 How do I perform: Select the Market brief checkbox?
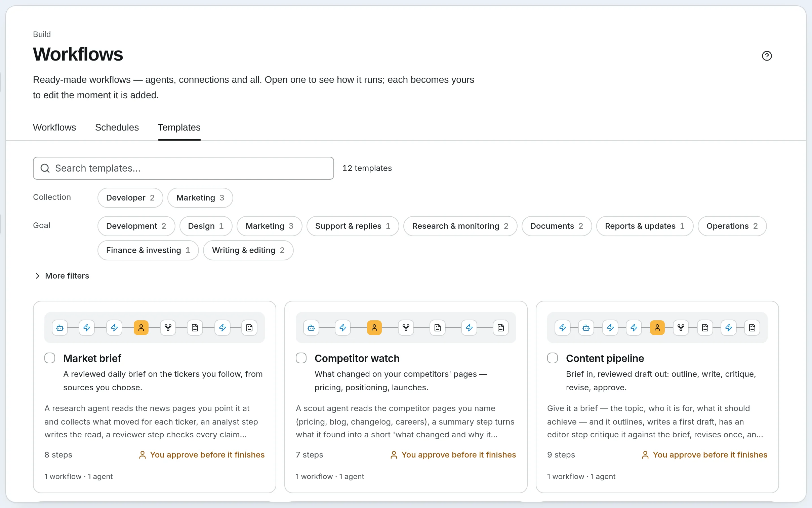50,358
